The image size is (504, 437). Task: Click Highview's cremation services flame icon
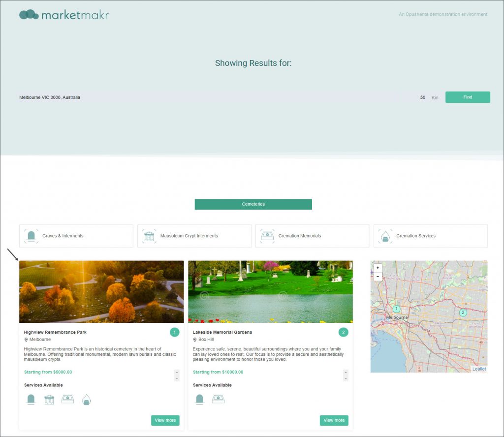[86, 400]
